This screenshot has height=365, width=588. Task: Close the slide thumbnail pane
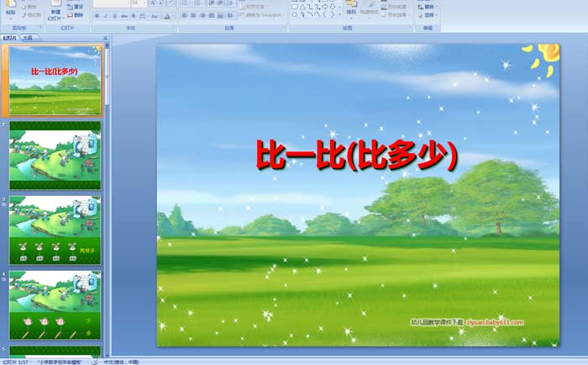tap(106, 38)
